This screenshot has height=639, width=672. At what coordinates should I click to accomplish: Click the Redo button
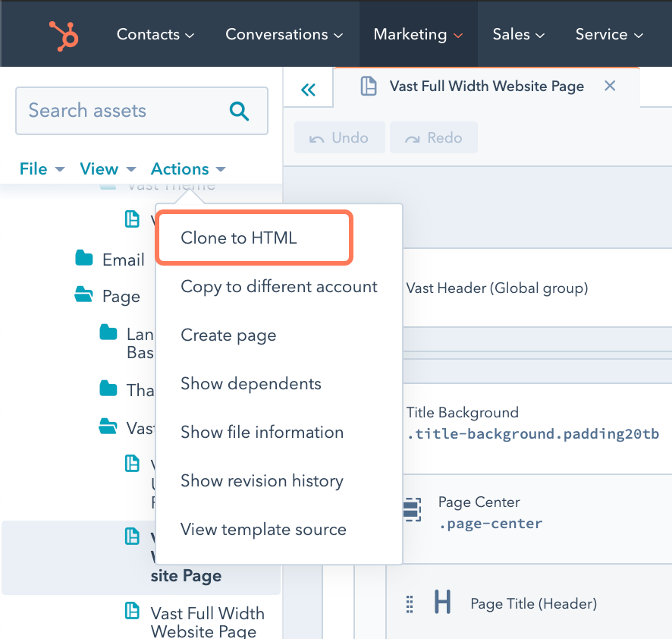click(433, 137)
